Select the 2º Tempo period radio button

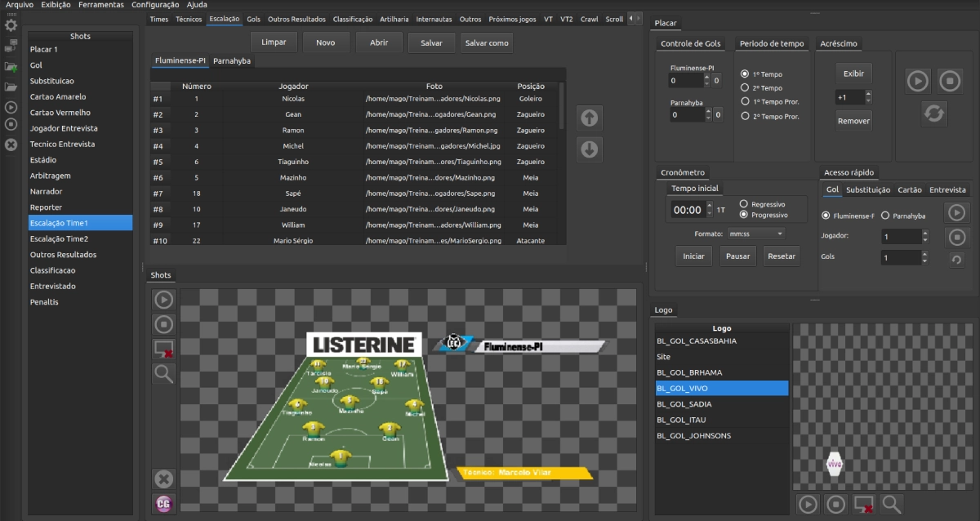[x=745, y=88]
